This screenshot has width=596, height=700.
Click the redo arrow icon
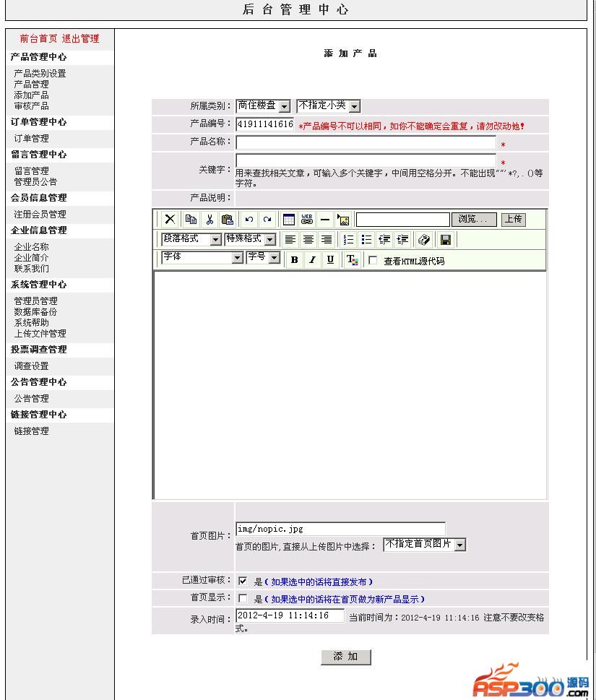[x=267, y=219]
